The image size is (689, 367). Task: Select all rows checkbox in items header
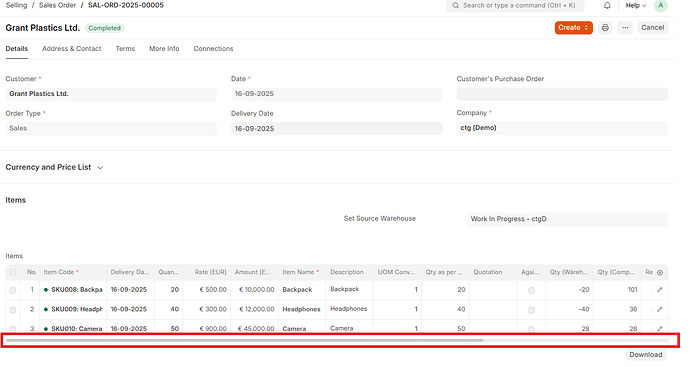(x=13, y=272)
